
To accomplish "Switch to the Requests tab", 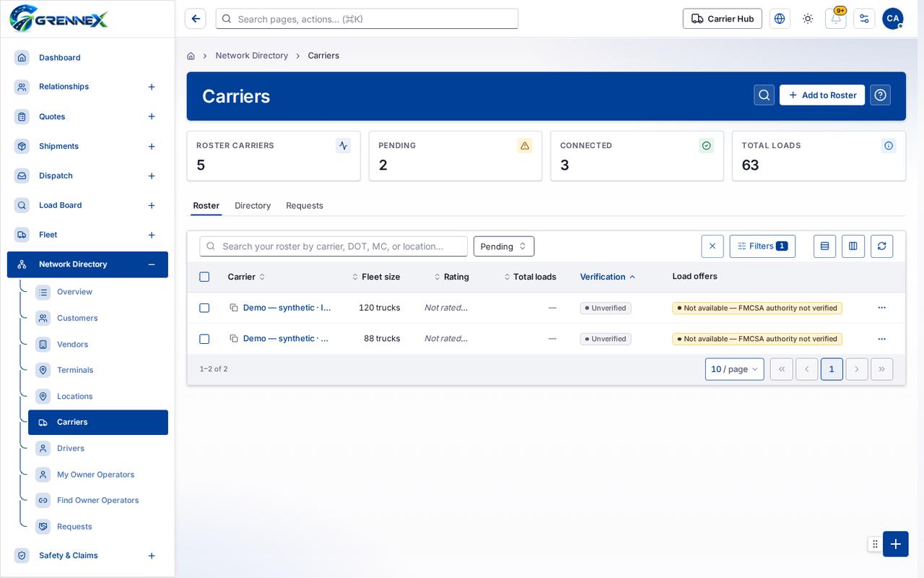I will point(305,206).
